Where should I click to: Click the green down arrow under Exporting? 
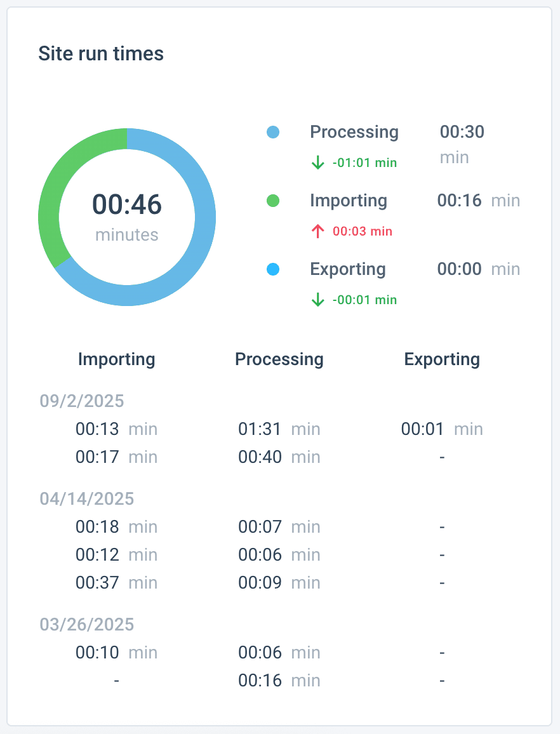(x=318, y=300)
